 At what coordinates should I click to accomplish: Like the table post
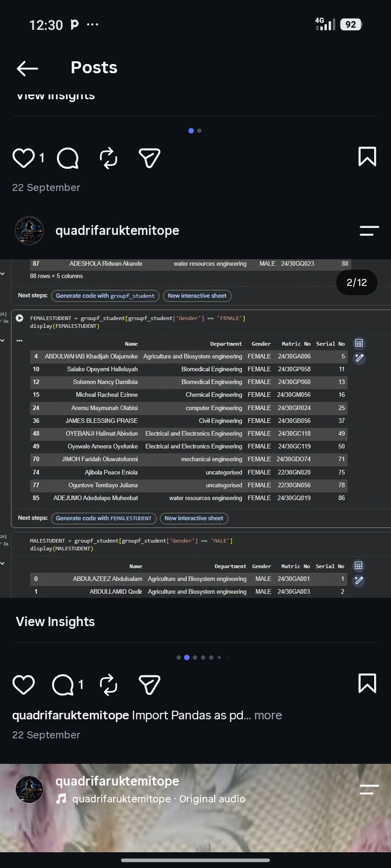(x=23, y=685)
